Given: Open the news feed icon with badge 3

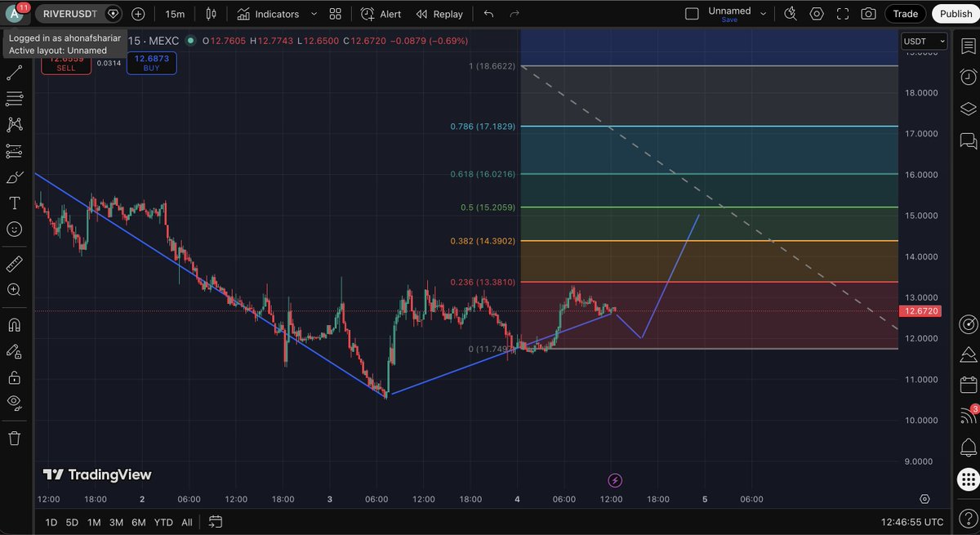Looking at the screenshot, I should pos(969,416).
